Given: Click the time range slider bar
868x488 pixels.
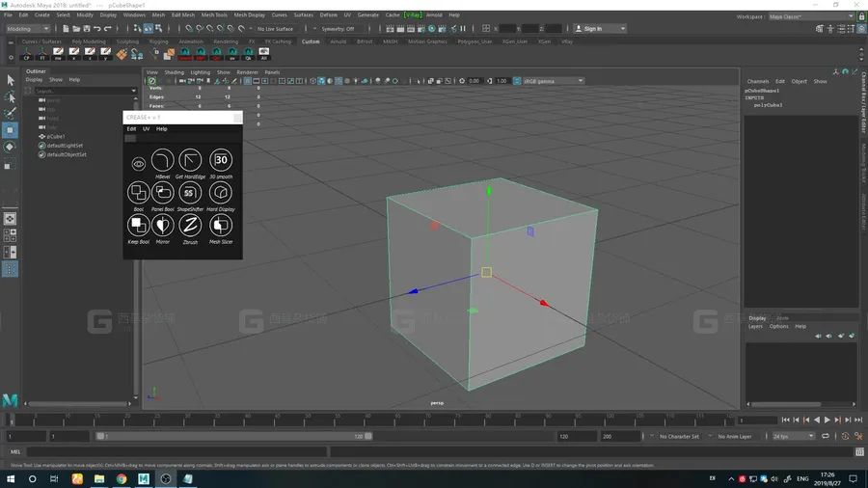Looking at the screenshot, I should pyautogui.click(x=233, y=436).
